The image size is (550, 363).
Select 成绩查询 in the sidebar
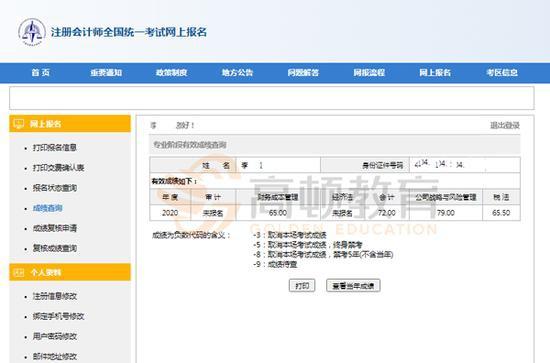48,208
